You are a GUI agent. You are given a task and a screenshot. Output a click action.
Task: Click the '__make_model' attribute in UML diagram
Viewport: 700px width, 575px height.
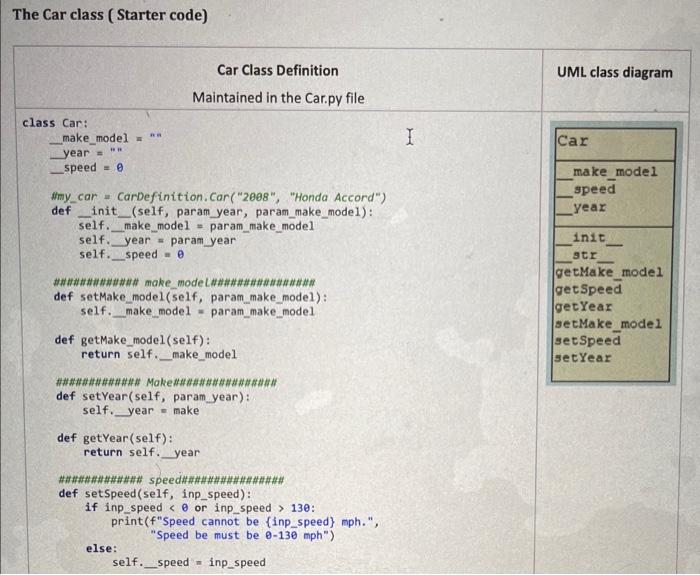coord(607,172)
